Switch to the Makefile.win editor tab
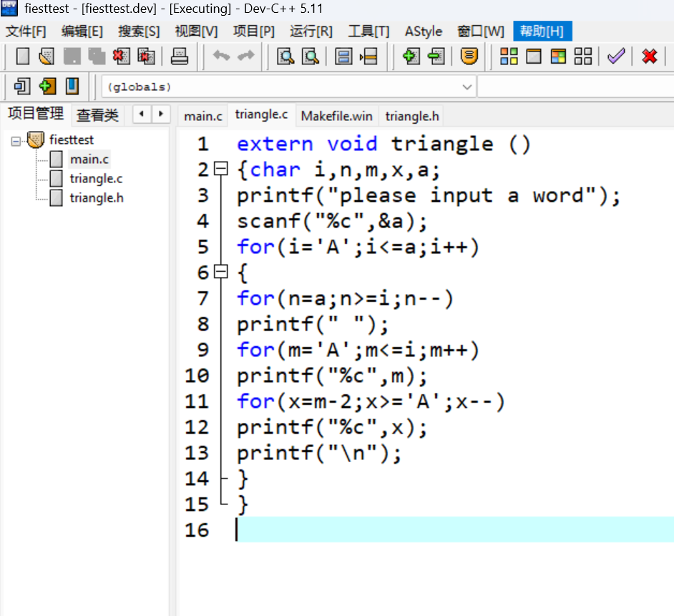This screenshot has height=616, width=674. pyautogui.click(x=336, y=116)
